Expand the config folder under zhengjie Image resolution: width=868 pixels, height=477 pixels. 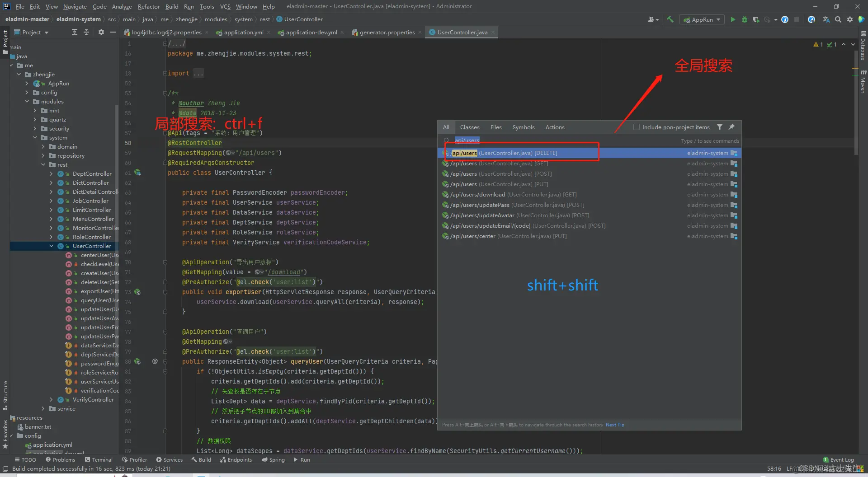27,92
